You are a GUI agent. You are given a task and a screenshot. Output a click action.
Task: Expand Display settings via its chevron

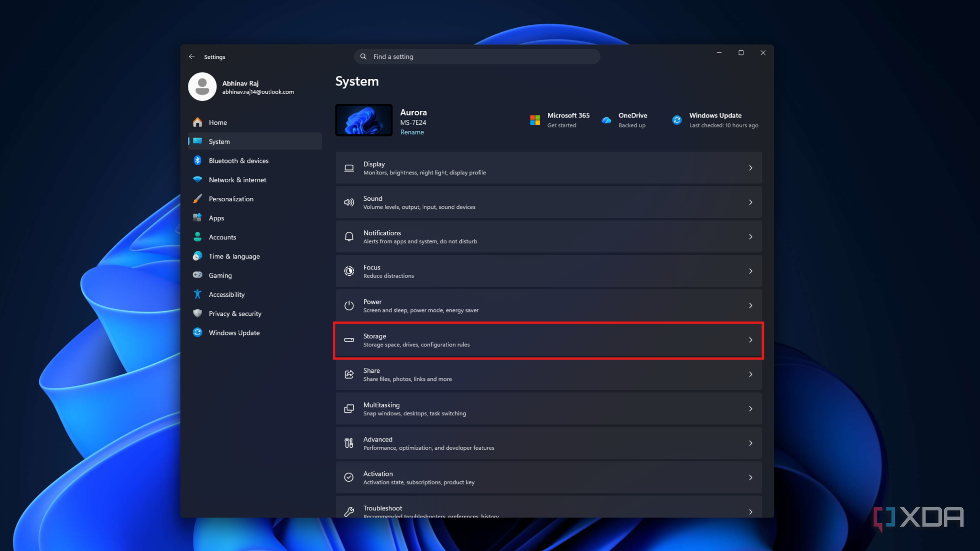751,168
